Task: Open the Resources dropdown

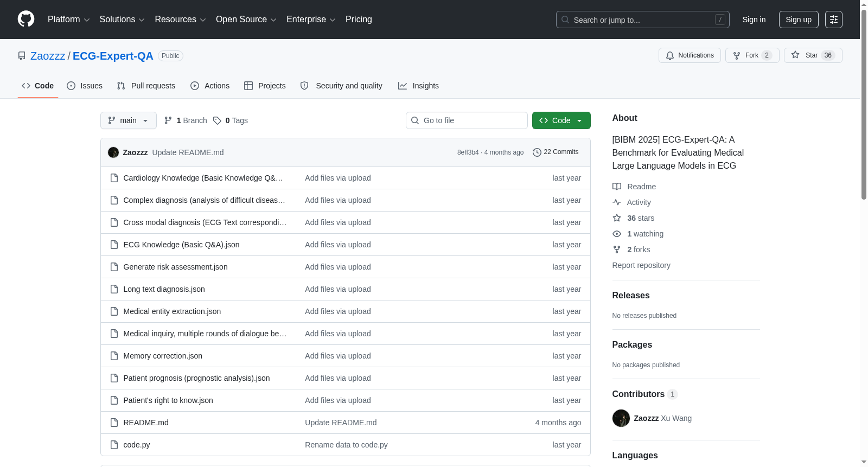Action: pos(180,20)
